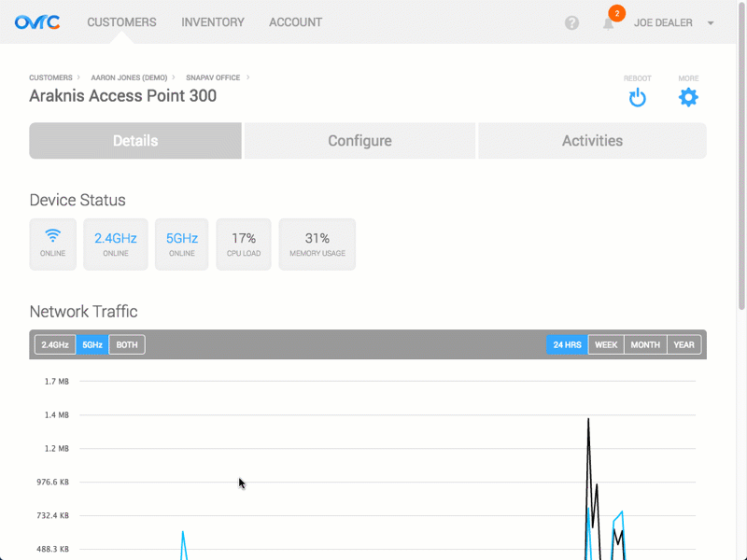Click the 732.4 KB axis label

click(x=53, y=516)
